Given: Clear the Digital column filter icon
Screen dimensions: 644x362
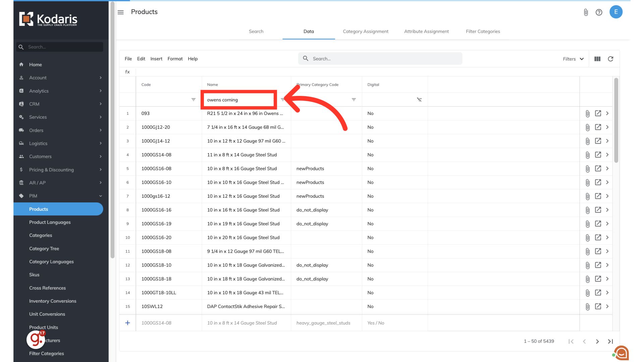Looking at the screenshot, I should click(419, 100).
